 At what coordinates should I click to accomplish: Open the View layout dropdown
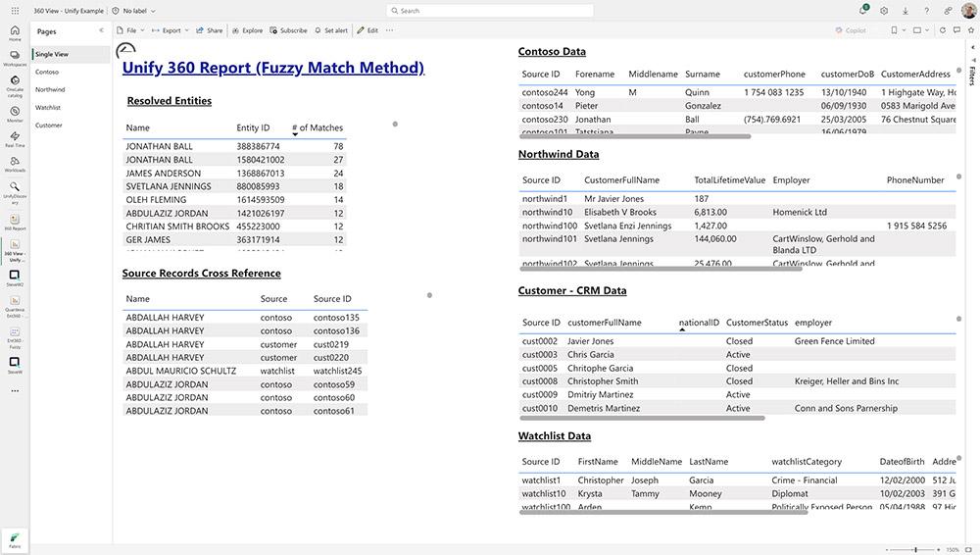tap(920, 30)
